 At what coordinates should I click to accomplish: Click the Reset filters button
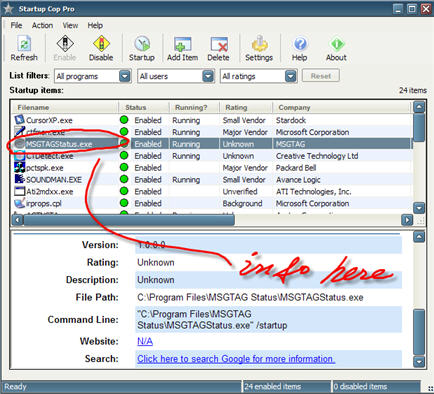(x=321, y=76)
